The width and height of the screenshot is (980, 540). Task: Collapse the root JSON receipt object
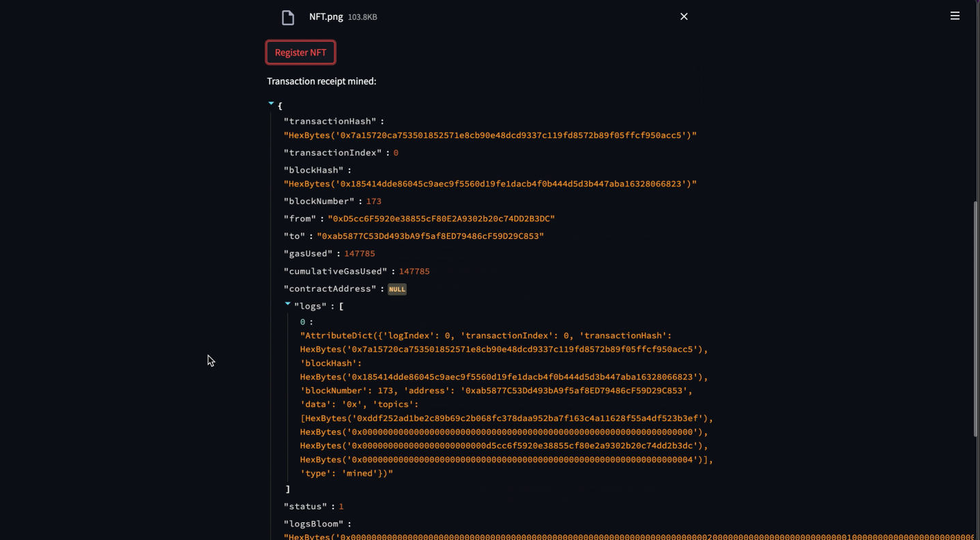coord(271,104)
